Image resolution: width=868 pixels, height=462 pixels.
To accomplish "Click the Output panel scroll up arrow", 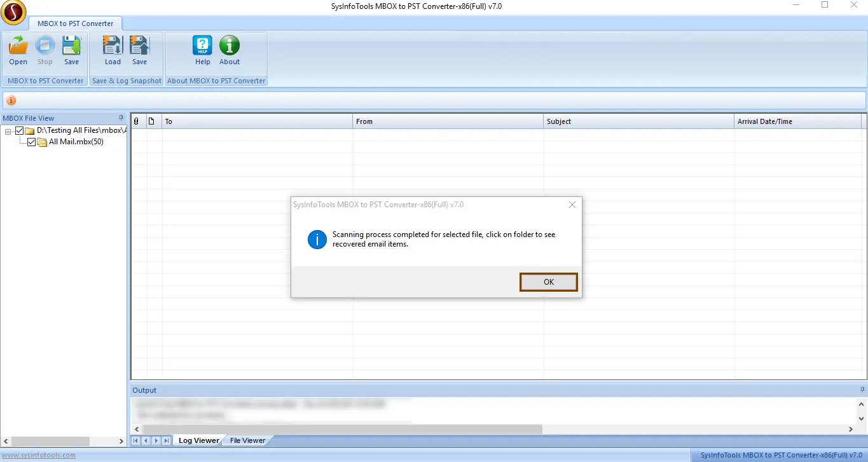I will pyautogui.click(x=862, y=404).
